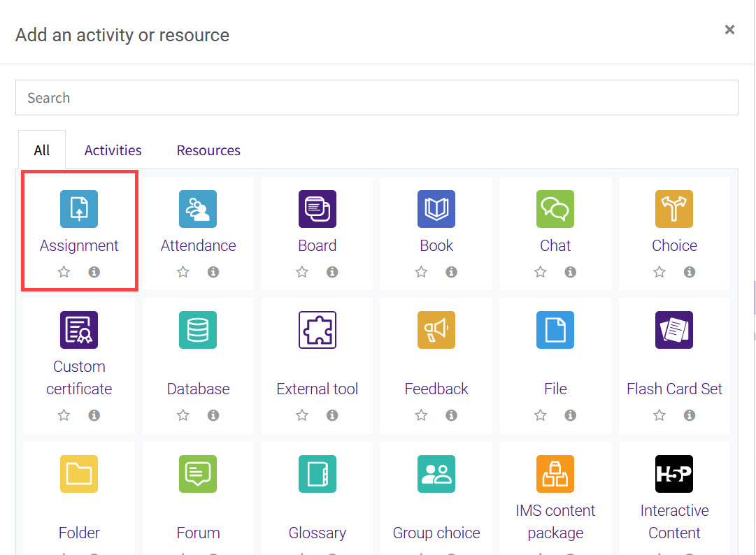The width and height of the screenshot is (756, 555).
Task: Select the All tab
Action: (41, 150)
